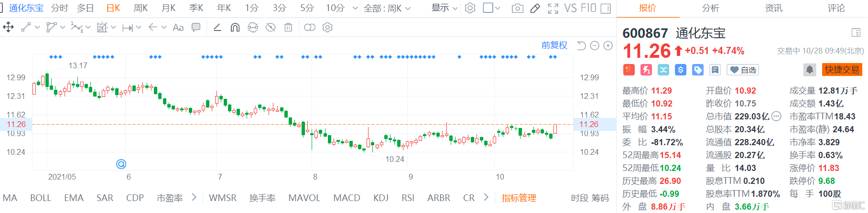
Task: Open the 显示 display dropdown
Action: (445, 8)
